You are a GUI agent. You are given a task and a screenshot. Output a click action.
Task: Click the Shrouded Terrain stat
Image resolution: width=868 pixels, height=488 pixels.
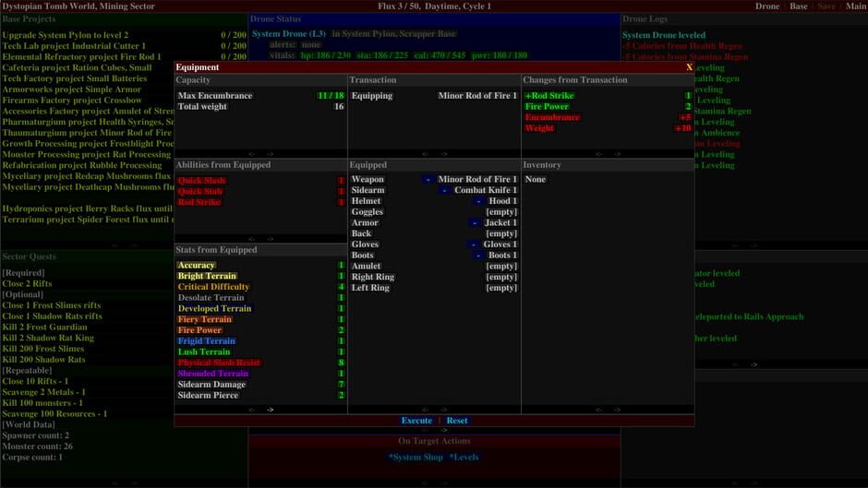(213, 374)
